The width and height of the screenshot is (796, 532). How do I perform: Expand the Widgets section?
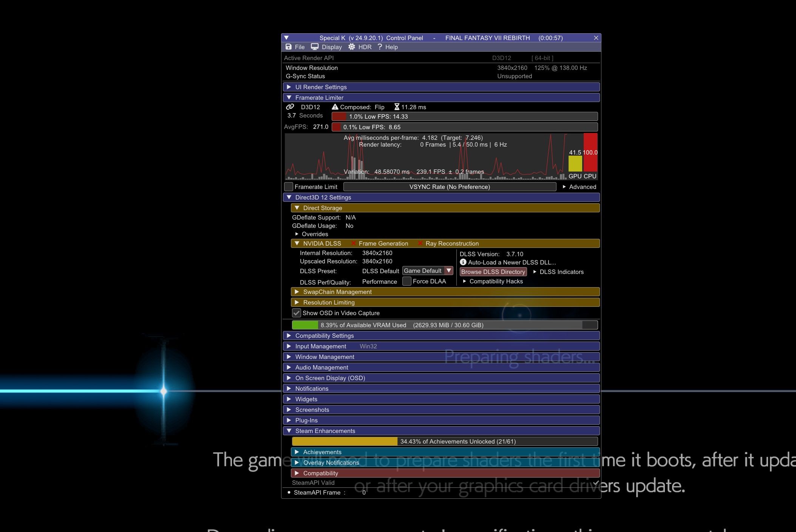point(441,399)
